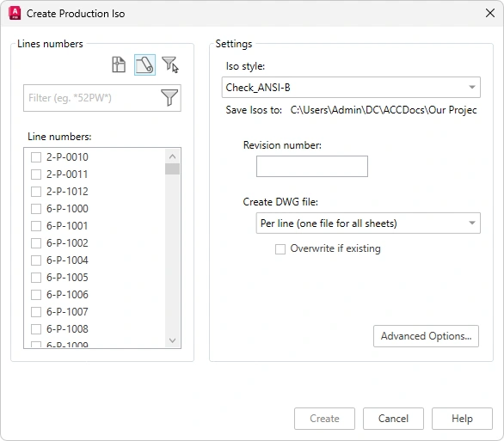504x441 pixels.
Task: Open the Iso style dropdown Check_ANSI-B
Action: pyautogui.click(x=351, y=88)
